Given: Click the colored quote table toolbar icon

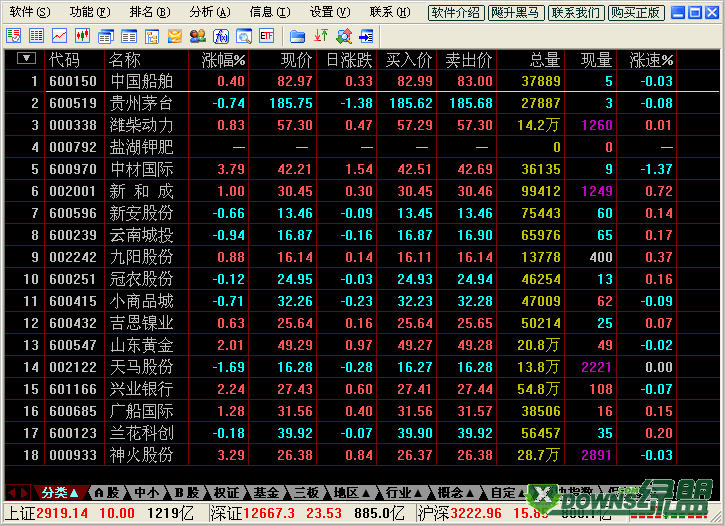Looking at the screenshot, I should point(37,36).
